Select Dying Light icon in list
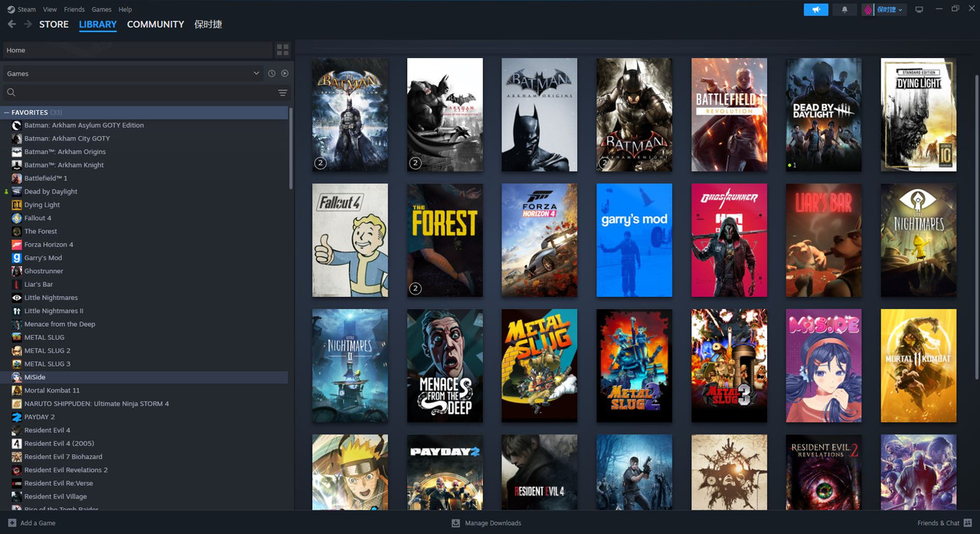The image size is (980, 534). (17, 205)
